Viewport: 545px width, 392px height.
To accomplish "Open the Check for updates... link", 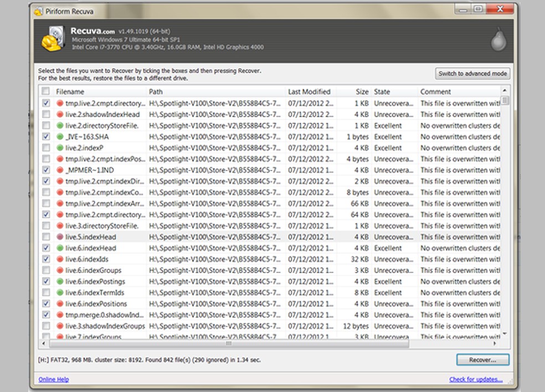I will [476, 379].
